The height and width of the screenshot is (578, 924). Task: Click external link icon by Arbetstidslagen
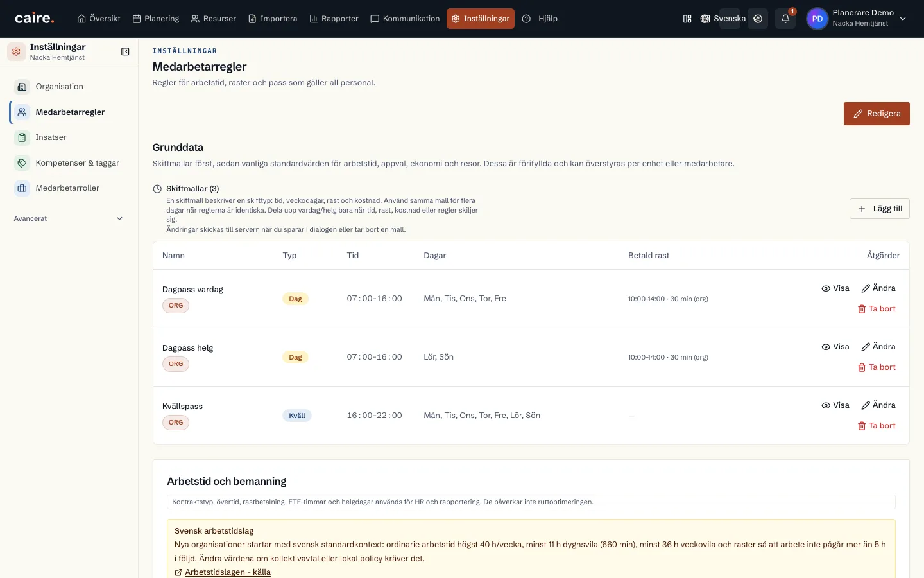[x=178, y=572]
